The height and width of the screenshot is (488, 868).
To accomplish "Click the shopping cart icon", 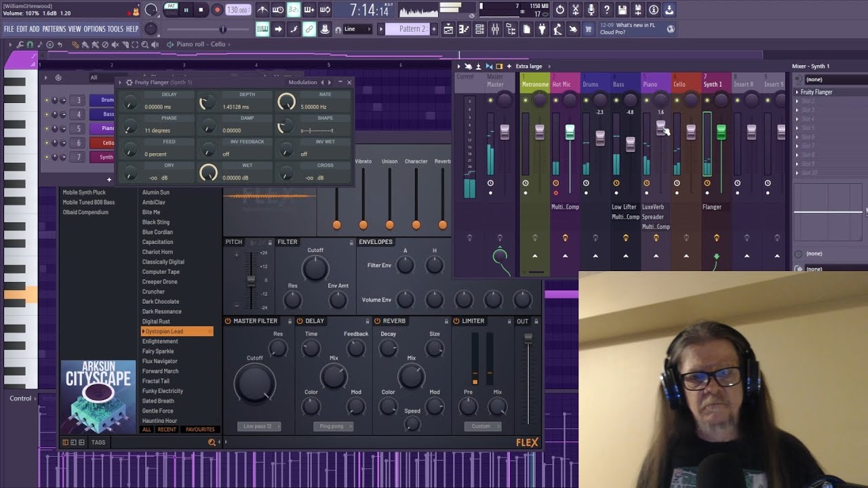I will click(x=589, y=29).
